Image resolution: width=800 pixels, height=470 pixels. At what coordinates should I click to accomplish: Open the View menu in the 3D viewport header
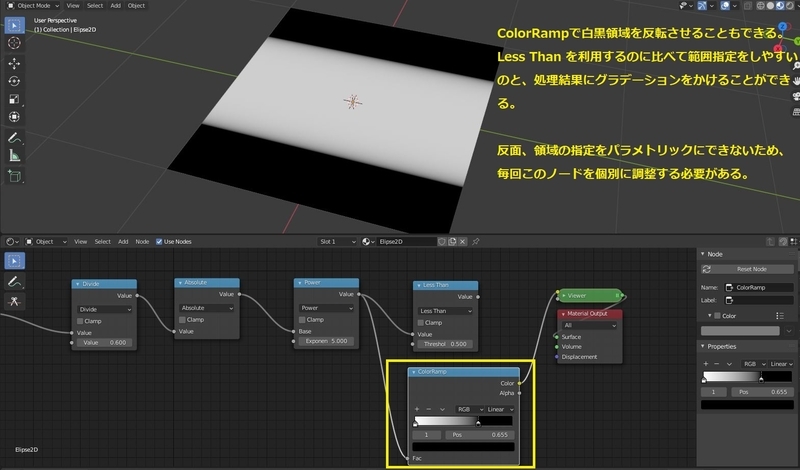[x=73, y=6]
